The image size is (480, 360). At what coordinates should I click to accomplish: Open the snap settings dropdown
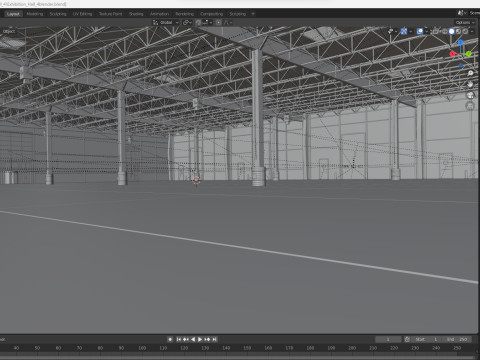(x=207, y=22)
